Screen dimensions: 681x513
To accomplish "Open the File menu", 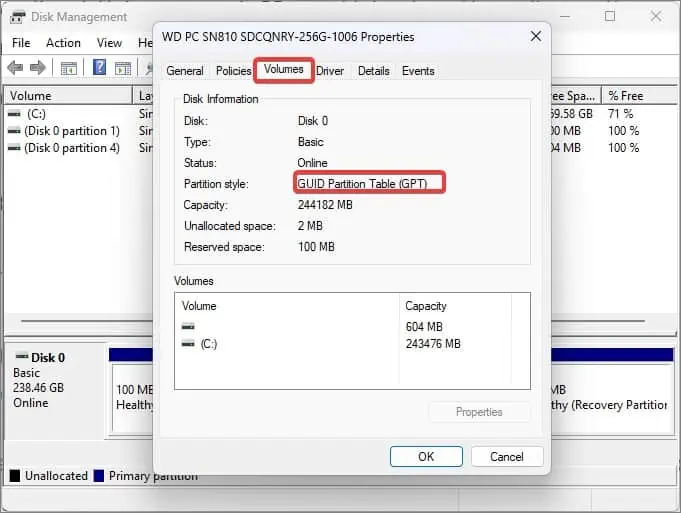I will click(x=21, y=43).
